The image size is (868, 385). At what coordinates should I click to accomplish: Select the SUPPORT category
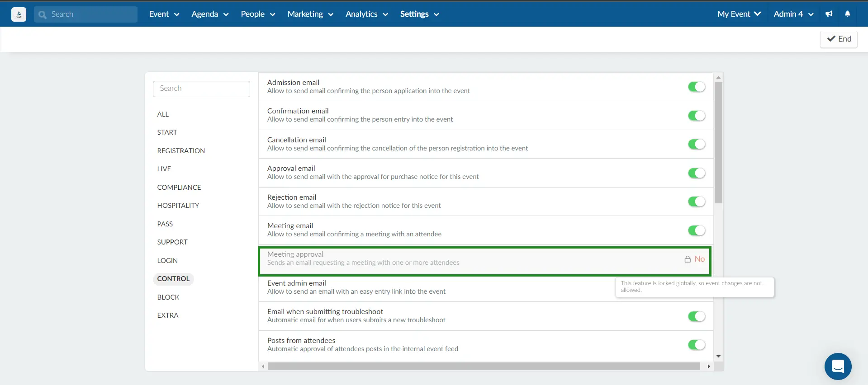click(172, 242)
